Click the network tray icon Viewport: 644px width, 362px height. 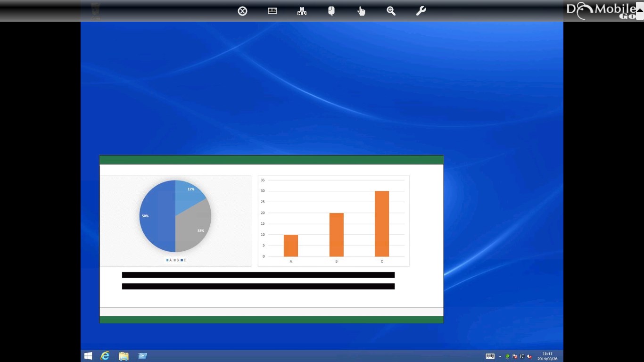[x=522, y=356]
